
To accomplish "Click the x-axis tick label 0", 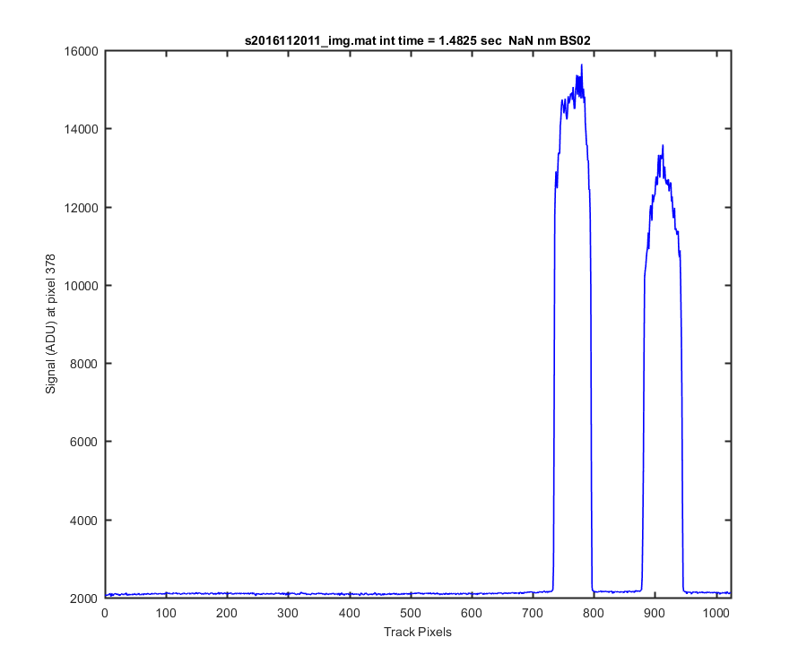I will [105, 613].
